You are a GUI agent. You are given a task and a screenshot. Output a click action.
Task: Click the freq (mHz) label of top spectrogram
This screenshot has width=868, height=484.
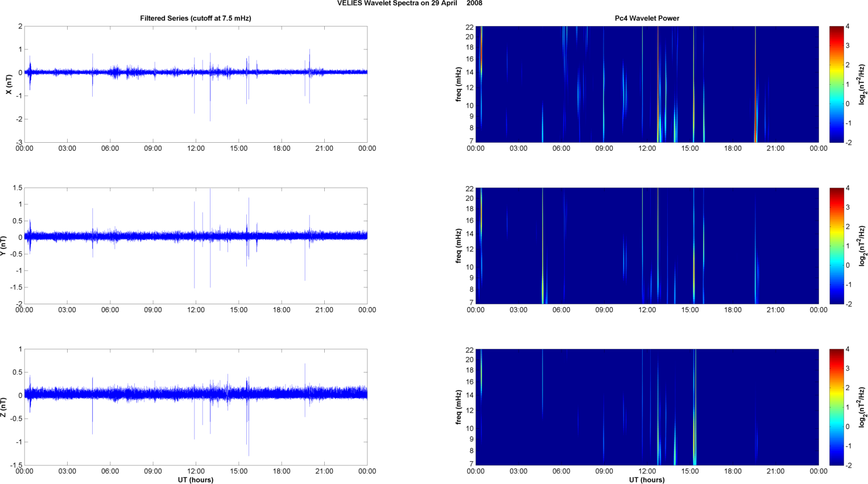[458, 84]
